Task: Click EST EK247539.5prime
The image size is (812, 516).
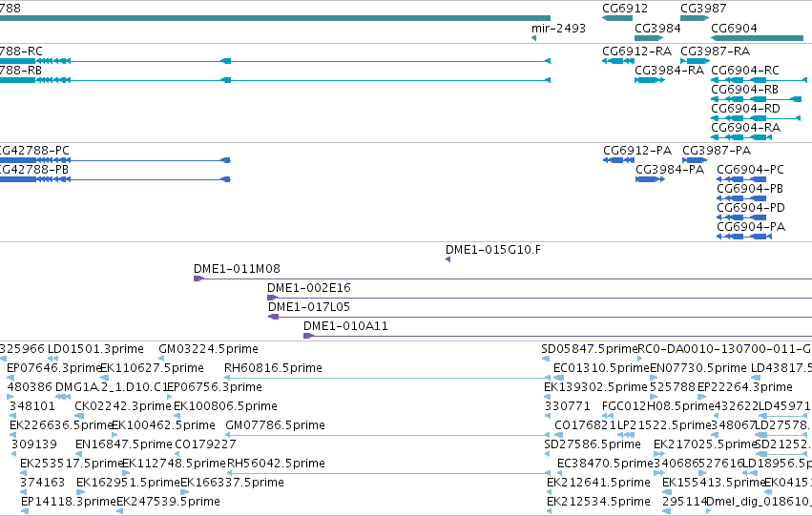Action: pos(168,502)
